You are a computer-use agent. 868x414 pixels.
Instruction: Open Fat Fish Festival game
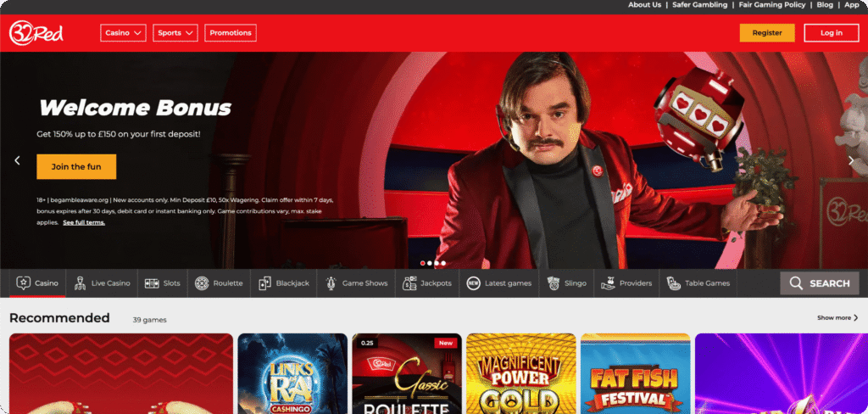point(636,373)
